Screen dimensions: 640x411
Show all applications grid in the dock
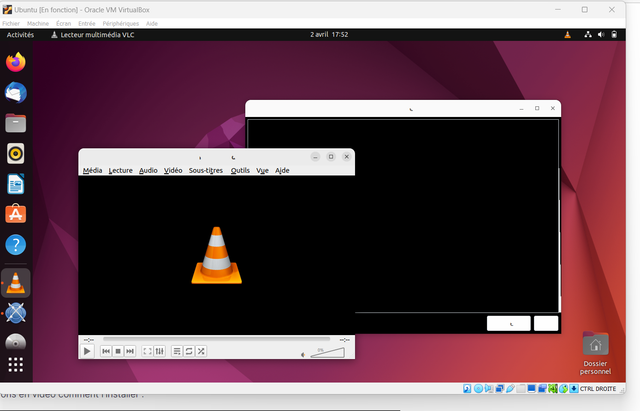tap(16, 364)
